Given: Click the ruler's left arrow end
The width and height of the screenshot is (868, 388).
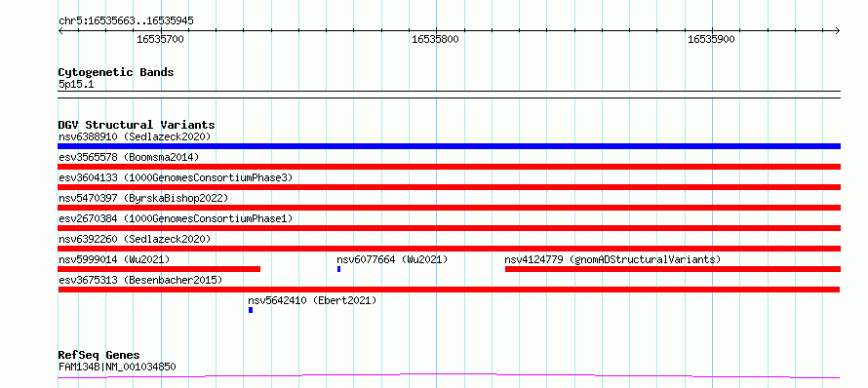Looking at the screenshot, I should 60,31.
